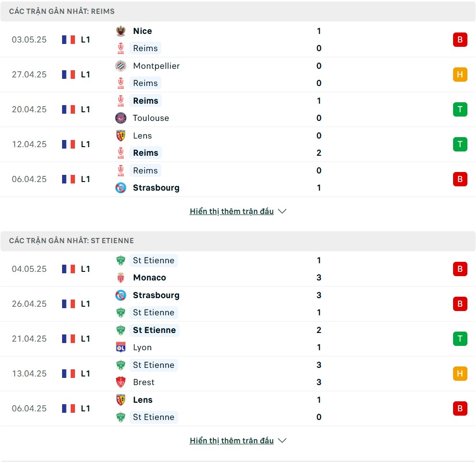Click 'Hiển thị thêm trận đấu' under St Etienne
Screen dimensions: 476x462
(232, 441)
